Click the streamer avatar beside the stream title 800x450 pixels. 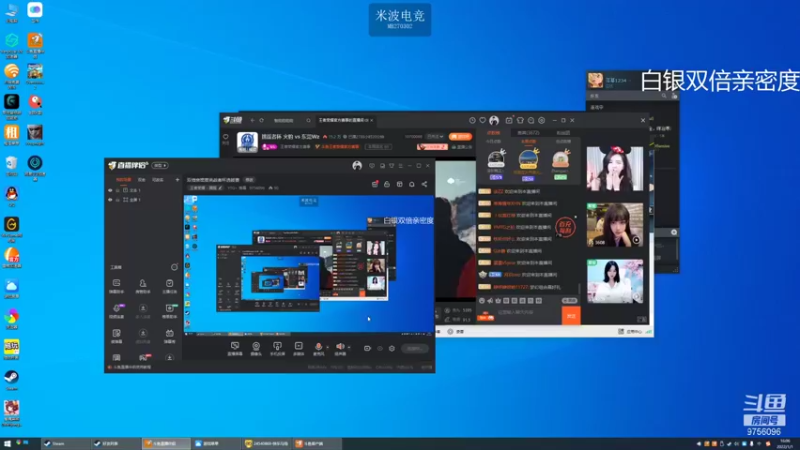(x=247, y=142)
